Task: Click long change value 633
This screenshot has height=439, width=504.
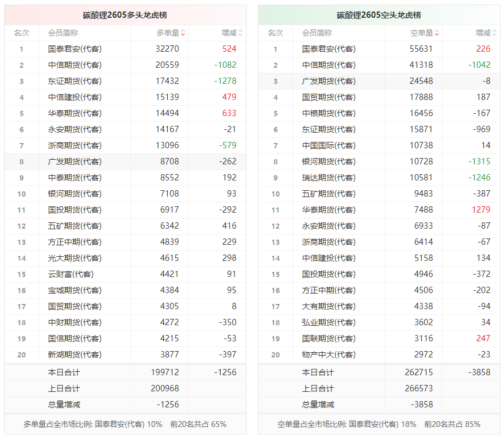Action: tap(229, 113)
